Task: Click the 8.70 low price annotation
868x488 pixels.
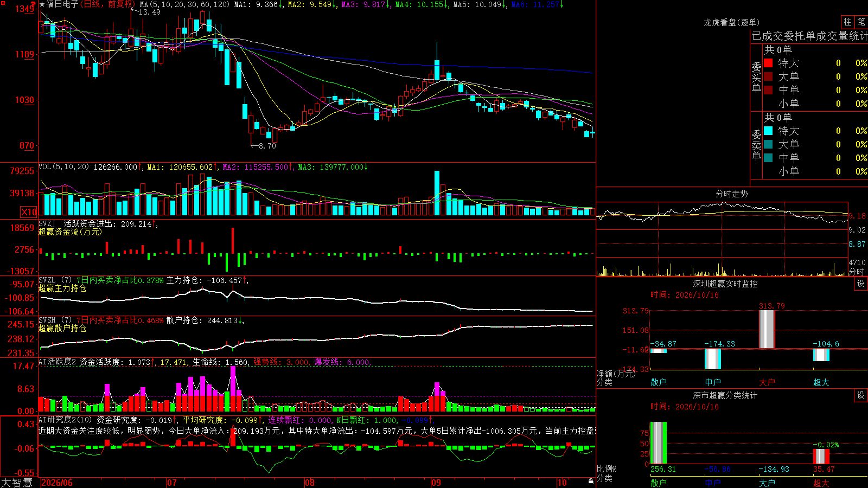Action: 267,146
